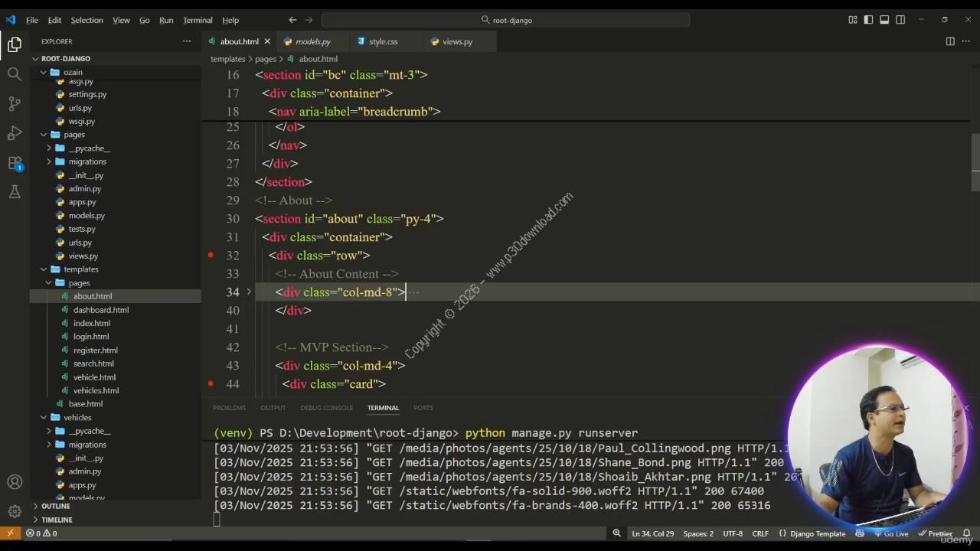
Task: Click the editor vertical scrollbar
Action: coord(975,161)
